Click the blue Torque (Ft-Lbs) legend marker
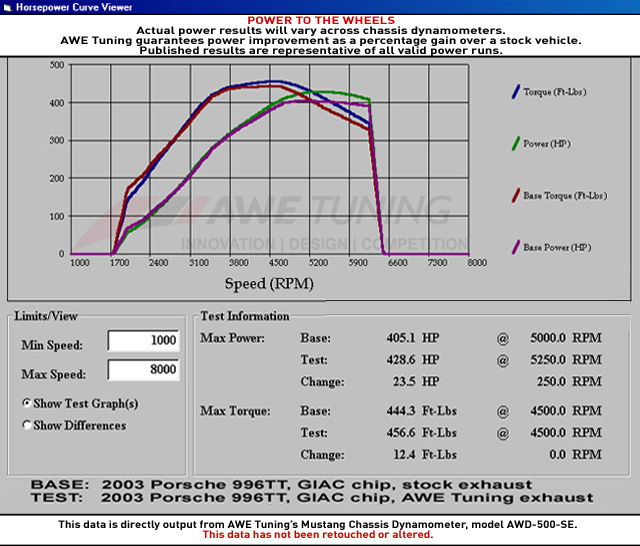The height and width of the screenshot is (546, 640). [x=514, y=91]
